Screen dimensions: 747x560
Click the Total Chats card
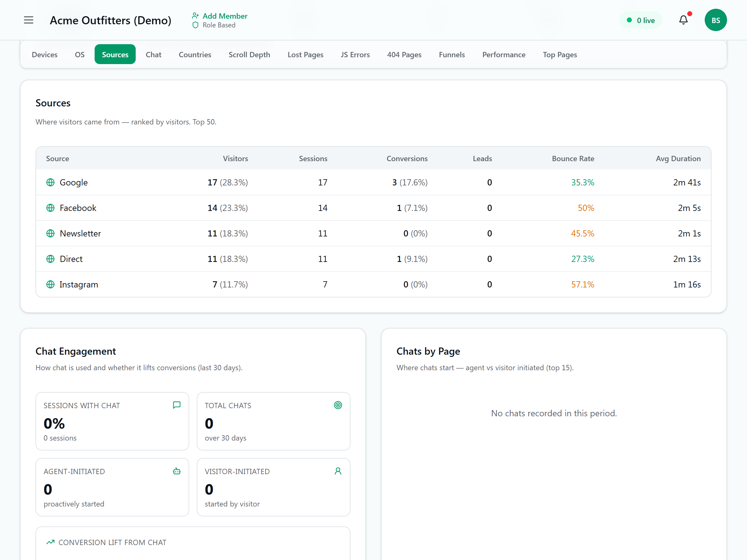click(x=273, y=421)
